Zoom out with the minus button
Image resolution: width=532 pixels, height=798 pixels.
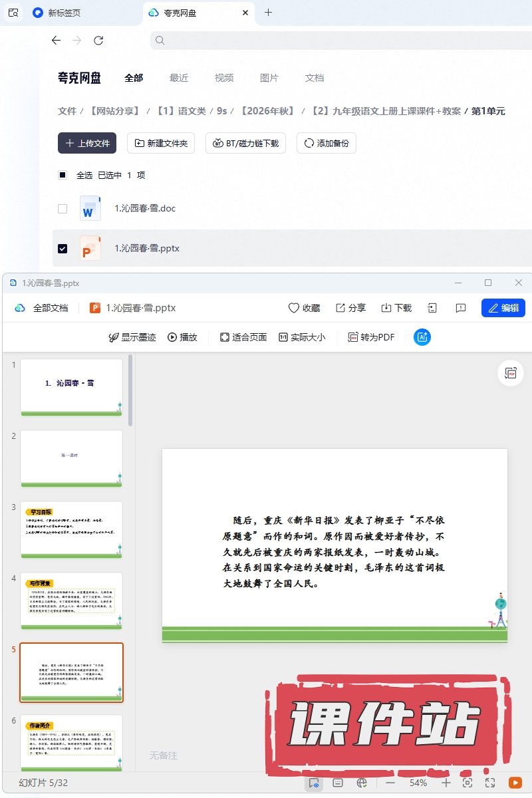[x=390, y=783]
